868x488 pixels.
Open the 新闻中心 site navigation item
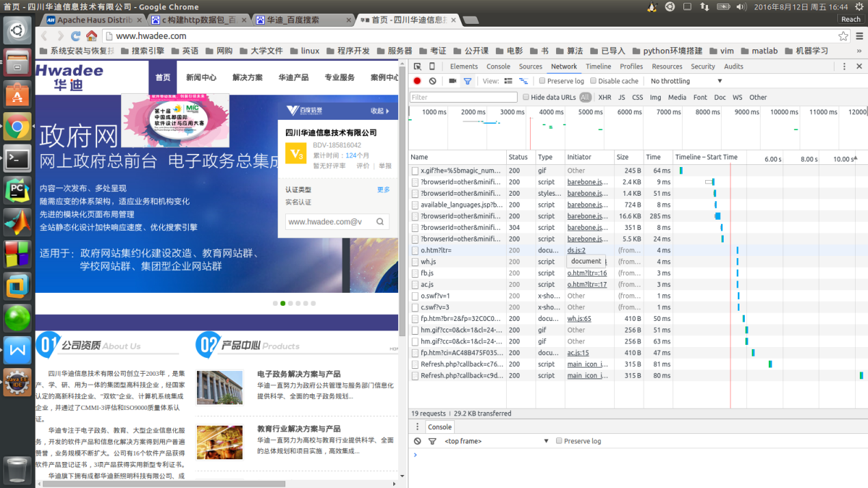(x=201, y=77)
